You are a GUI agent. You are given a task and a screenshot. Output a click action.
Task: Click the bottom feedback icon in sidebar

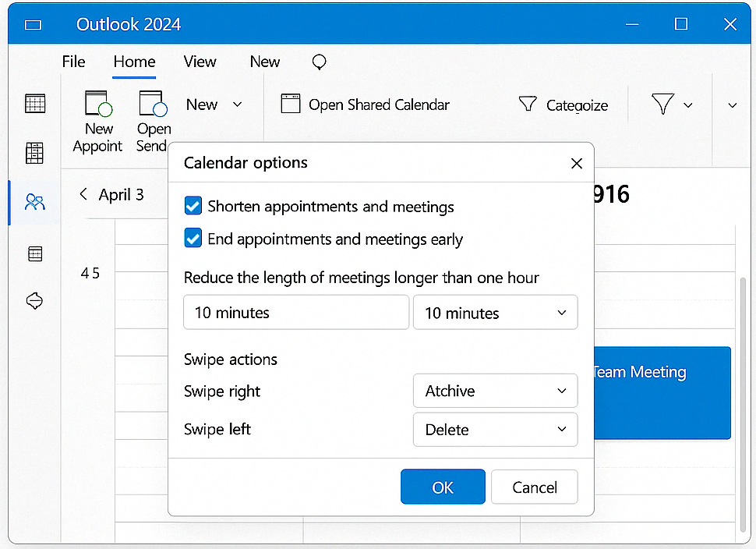click(x=34, y=300)
